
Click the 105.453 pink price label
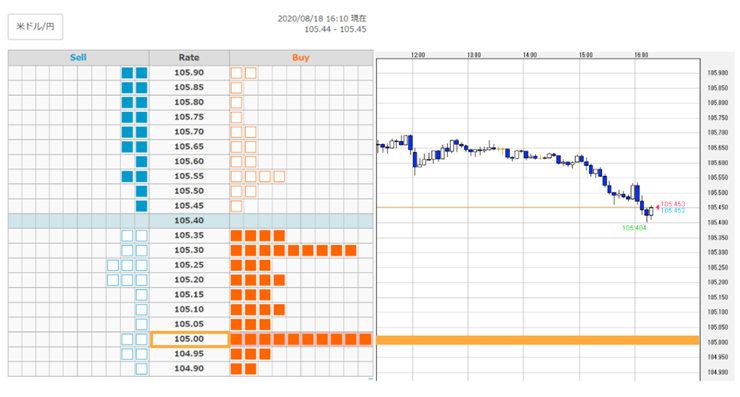tap(673, 204)
